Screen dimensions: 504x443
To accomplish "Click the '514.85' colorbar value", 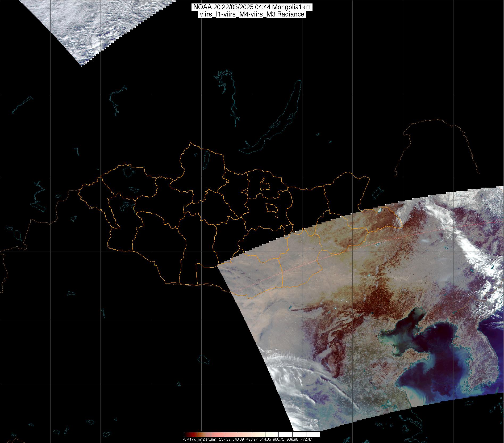I will point(265,439).
